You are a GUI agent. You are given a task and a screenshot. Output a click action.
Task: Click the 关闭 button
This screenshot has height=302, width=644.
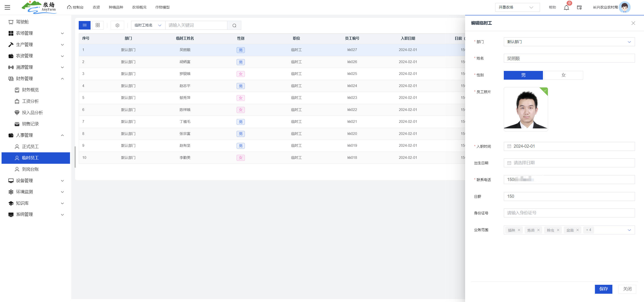click(x=627, y=289)
